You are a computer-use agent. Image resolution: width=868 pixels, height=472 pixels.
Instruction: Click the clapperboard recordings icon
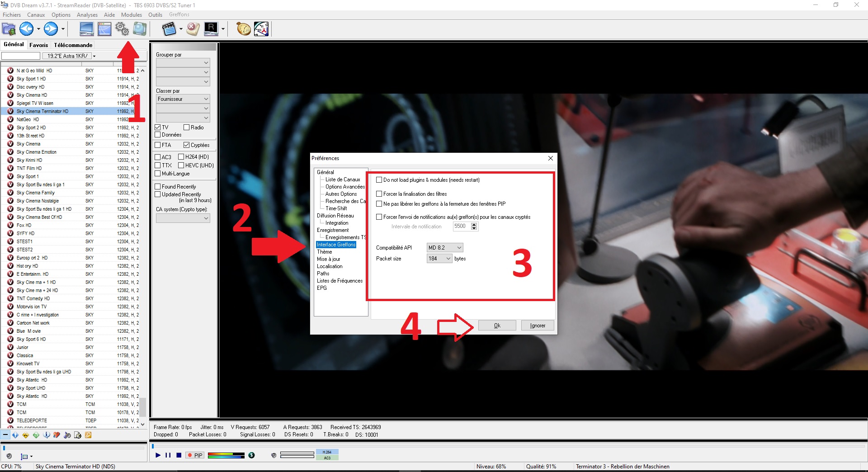click(x=169, y=29)
